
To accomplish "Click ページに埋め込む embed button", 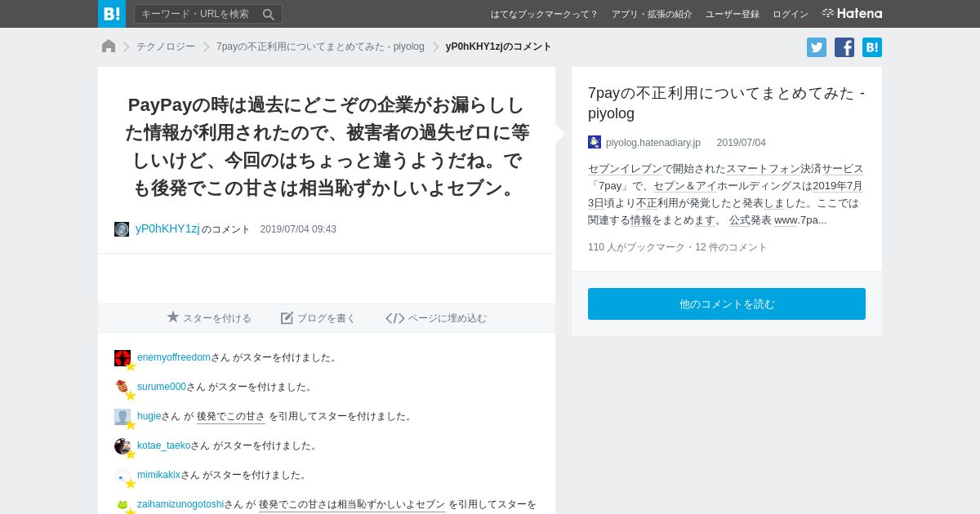I will [x=436, y=317].
